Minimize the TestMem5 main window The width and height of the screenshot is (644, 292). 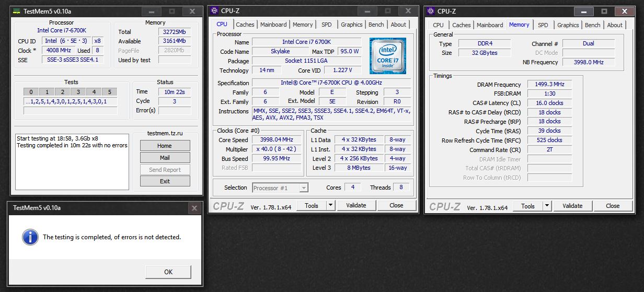pyautogui.click(x=152, y=10)
